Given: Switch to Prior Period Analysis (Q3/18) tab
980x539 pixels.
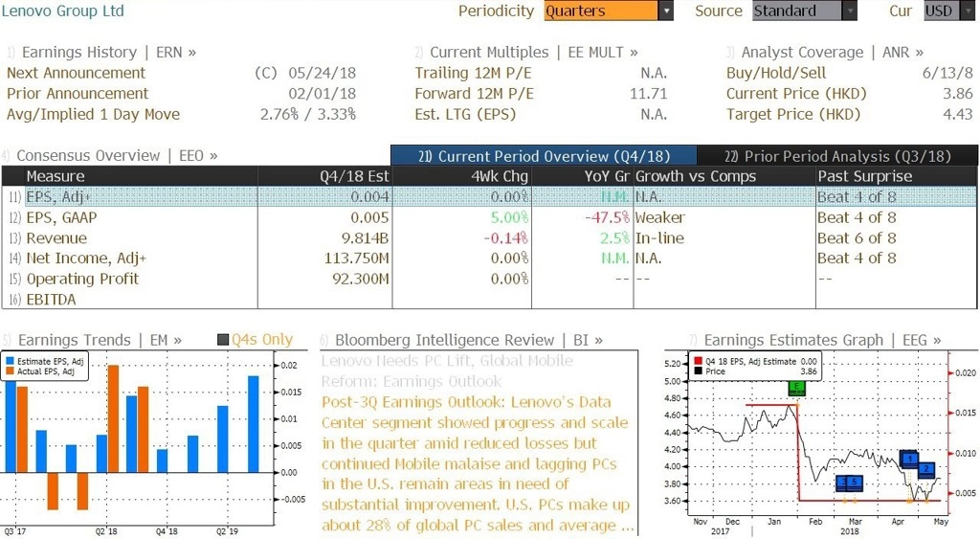Looking at the screenshot, I should pyautogui.click(x=837, y=156).
